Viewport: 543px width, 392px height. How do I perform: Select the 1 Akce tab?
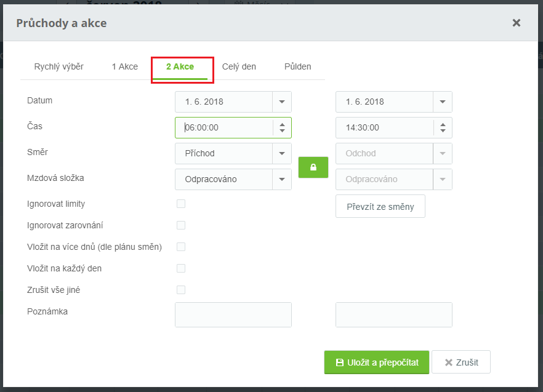125,66
